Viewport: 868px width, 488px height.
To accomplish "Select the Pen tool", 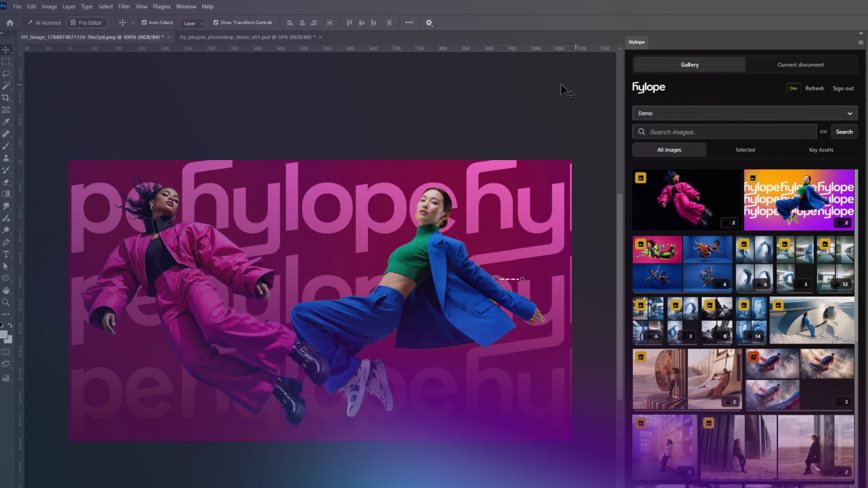I will click(6, 242).
